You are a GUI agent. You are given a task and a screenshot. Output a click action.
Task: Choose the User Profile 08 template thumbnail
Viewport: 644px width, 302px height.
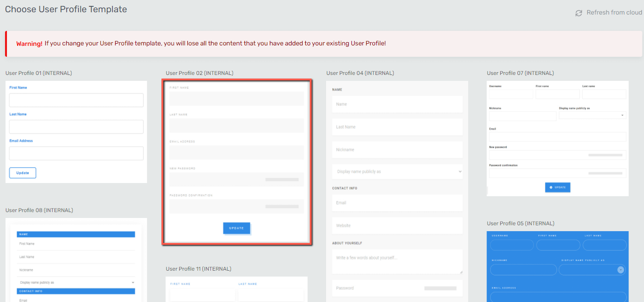click(76, 260)
